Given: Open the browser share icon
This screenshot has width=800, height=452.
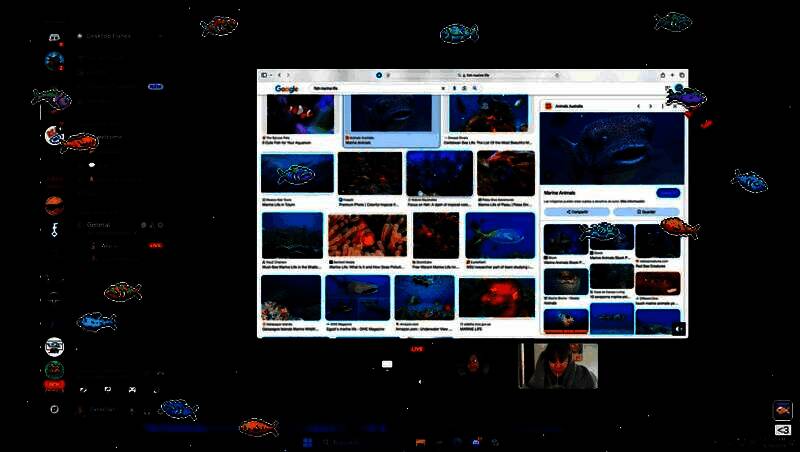Looking at the screenshot, I should pyautogui.click(x=661, y=75).
